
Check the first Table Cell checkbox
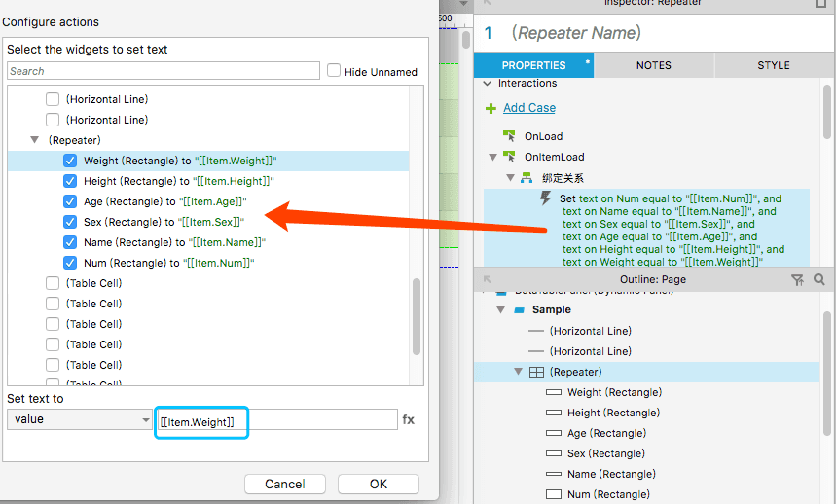point(53,283)
